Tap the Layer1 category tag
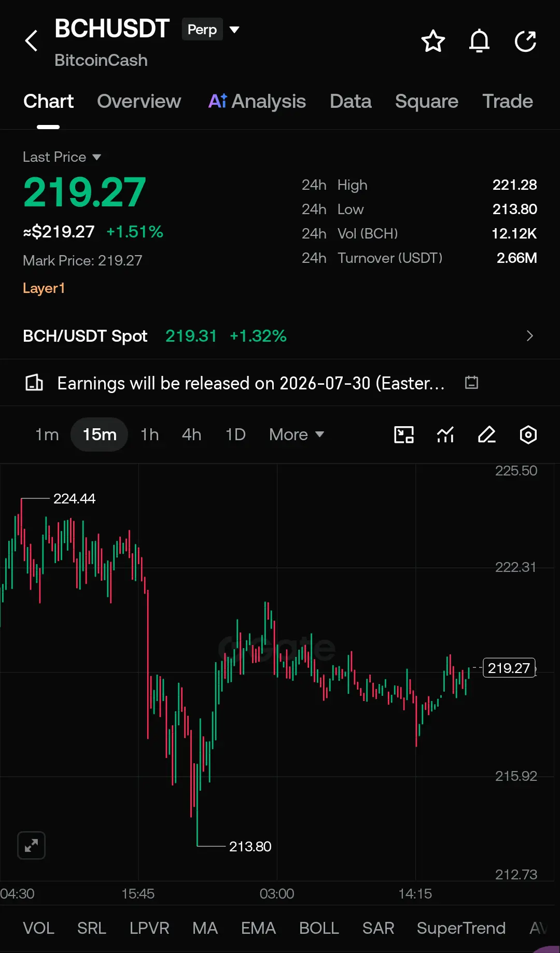560x953 pixels. 44,288
